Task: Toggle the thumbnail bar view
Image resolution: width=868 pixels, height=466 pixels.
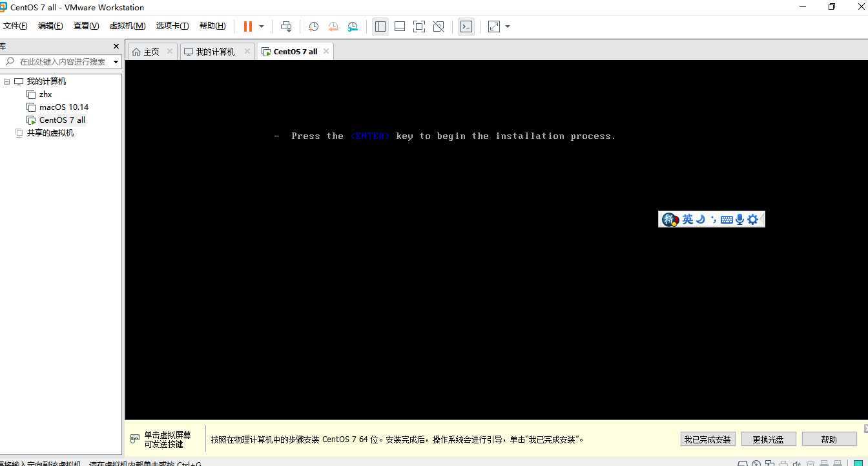Action: click(x=400, y=26)
